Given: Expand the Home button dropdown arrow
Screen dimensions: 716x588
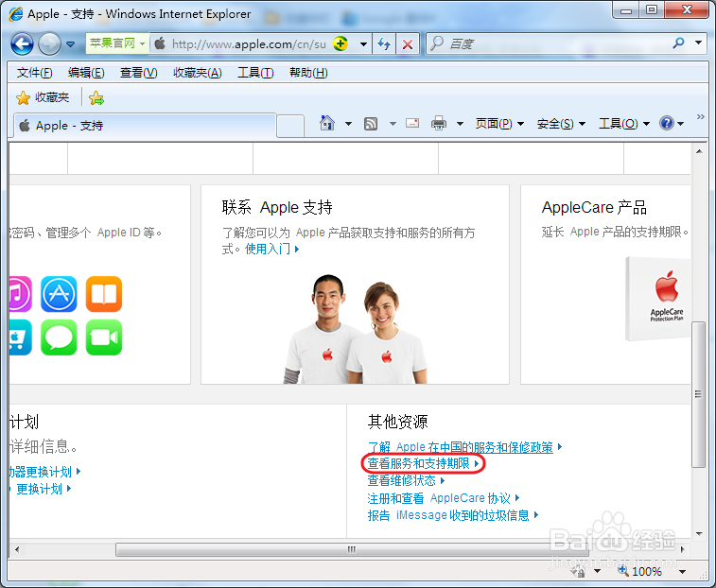Looking at the screenshot, I should tap(348, 123).
